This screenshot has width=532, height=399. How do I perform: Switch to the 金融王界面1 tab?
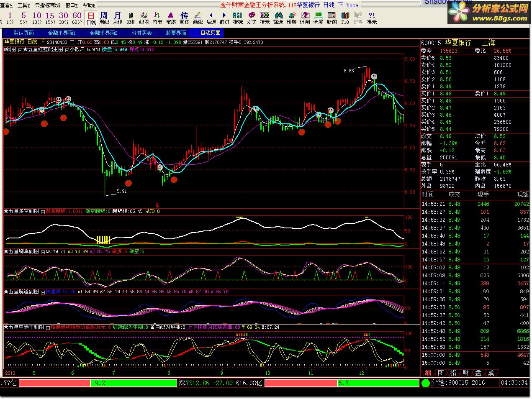(62, 33)
